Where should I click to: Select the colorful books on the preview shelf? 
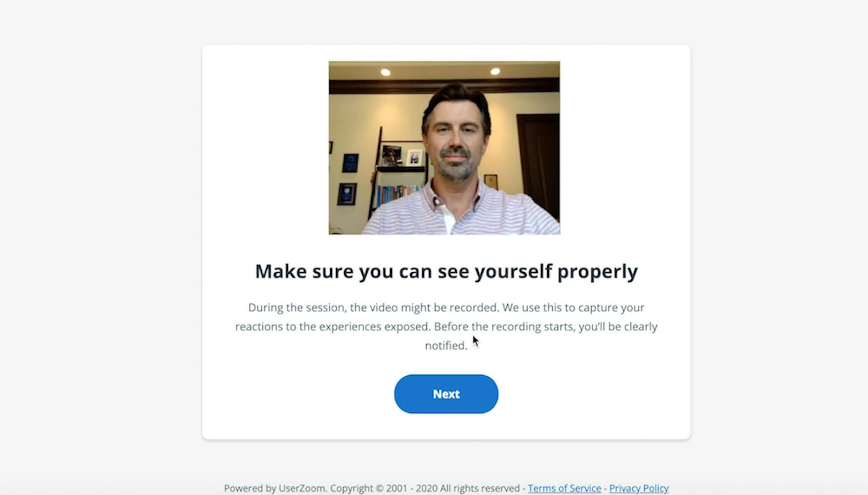pos(395,194)
